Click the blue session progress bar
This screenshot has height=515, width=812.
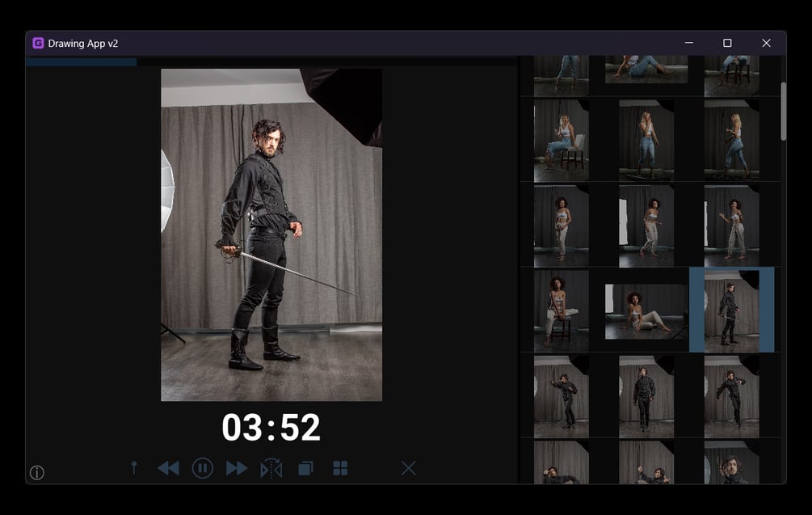point(82,61)
